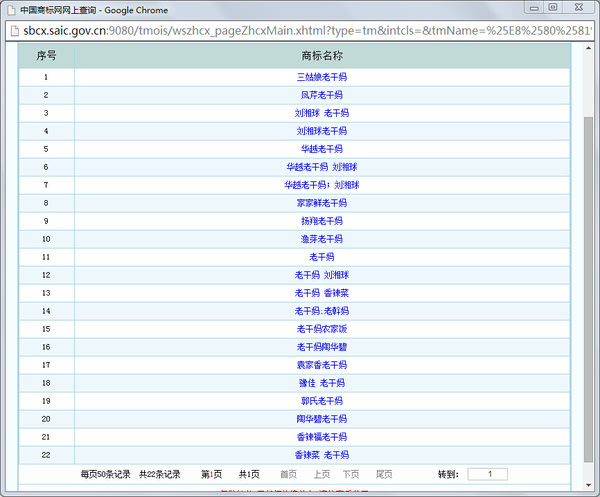This screenshot has height=497, width=600.
Task: Go to last page via 尾页
Action: (384, 474)
